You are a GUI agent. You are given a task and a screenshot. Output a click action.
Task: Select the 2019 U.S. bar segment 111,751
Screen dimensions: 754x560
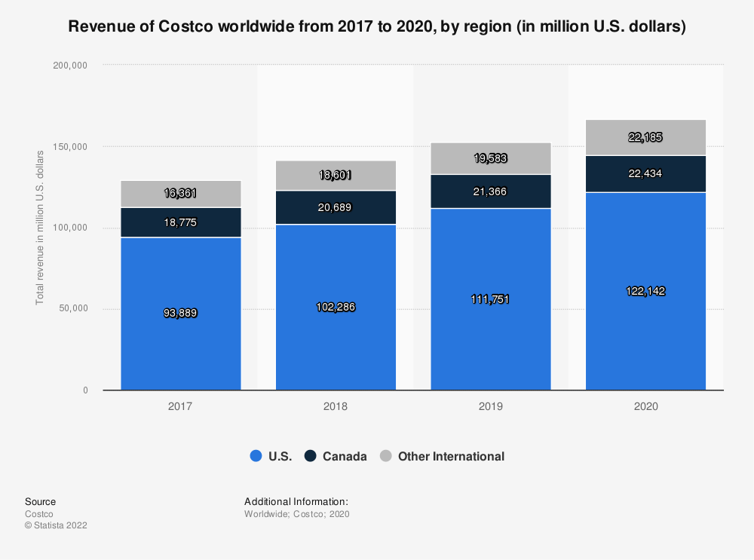(x=491, y=299)
